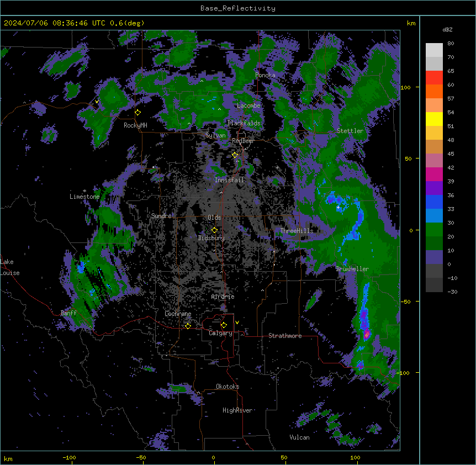Click the magenta 39–42 dBZ legend swatch

tap(434, 174)
